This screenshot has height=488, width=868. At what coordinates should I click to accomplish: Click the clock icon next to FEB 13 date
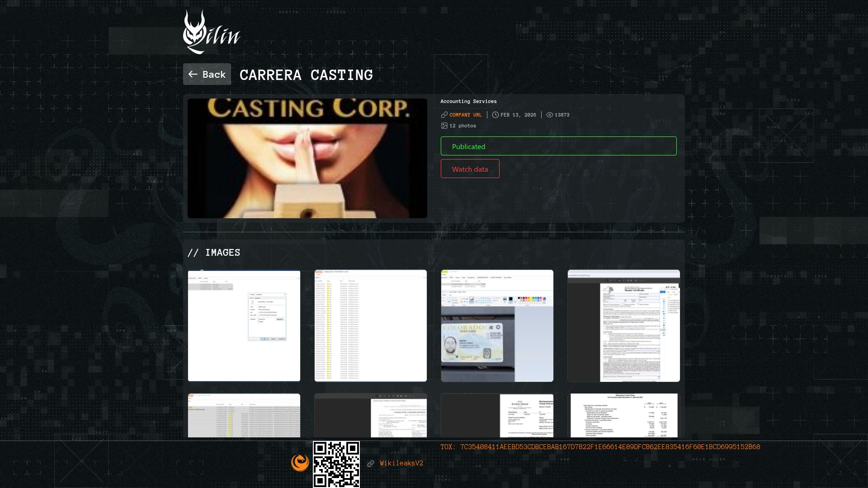pos(495,115)
